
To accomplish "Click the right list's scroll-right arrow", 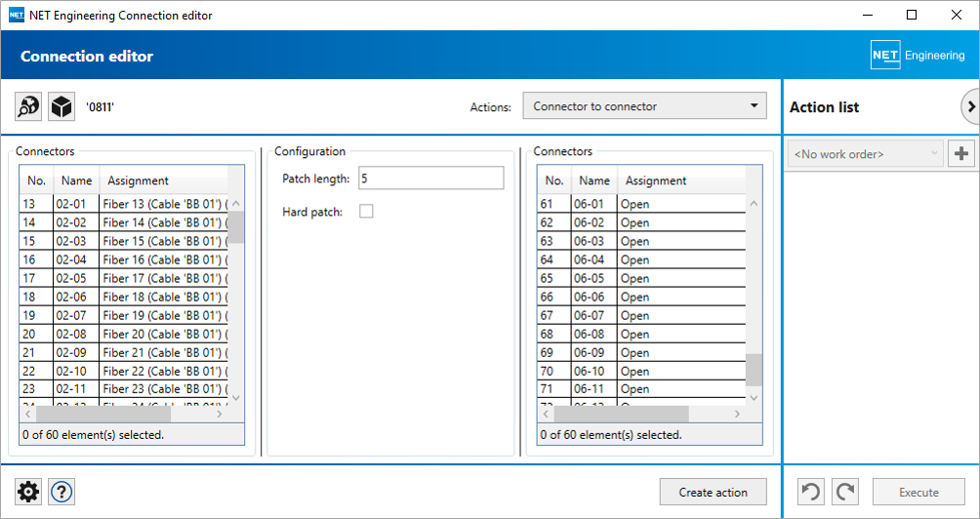I will [738, 414].
